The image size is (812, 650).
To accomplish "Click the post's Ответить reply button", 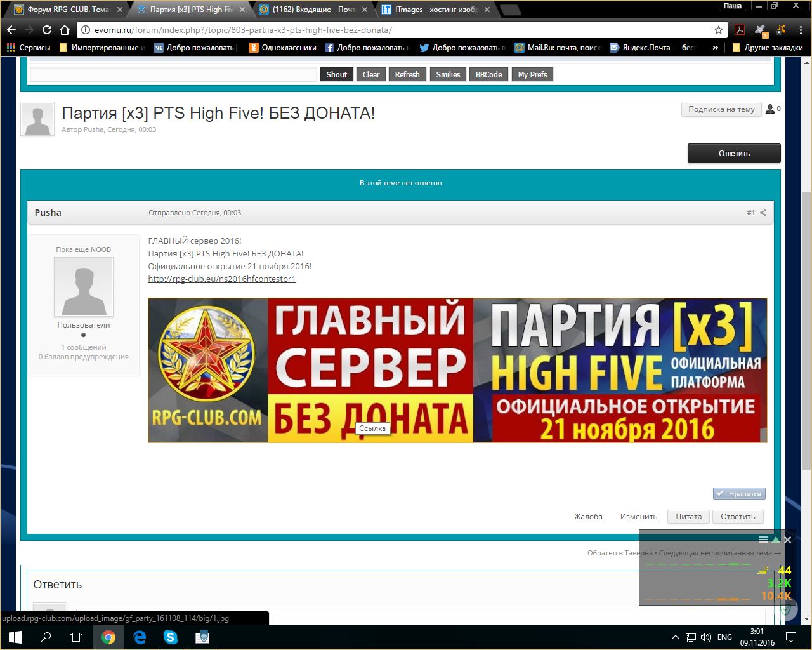I will click(738, 517).
